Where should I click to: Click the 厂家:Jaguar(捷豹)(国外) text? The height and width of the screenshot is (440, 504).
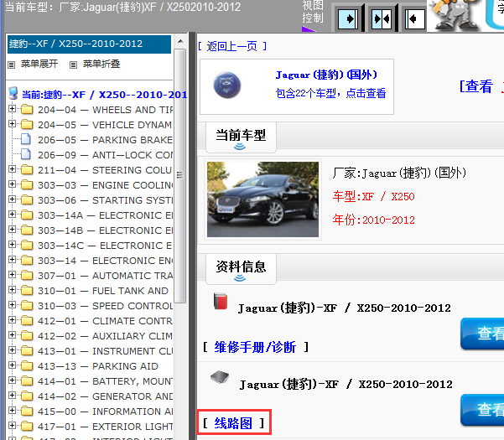tap(399, 173)
